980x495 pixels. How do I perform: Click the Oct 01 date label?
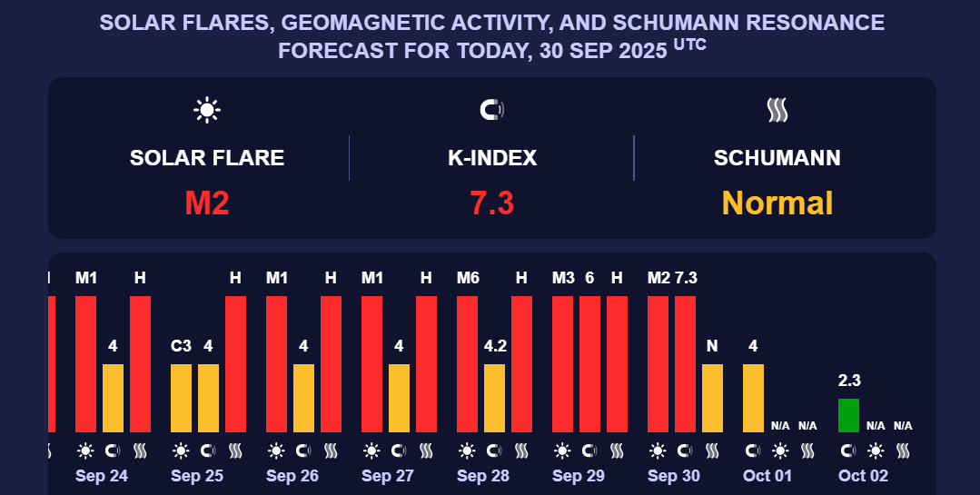coord(768,476)
